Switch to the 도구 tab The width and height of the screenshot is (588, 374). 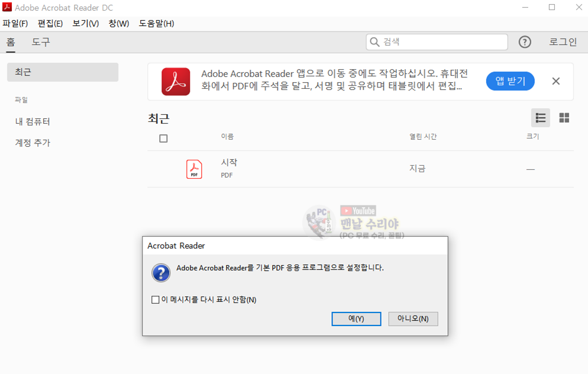[40, 42]
